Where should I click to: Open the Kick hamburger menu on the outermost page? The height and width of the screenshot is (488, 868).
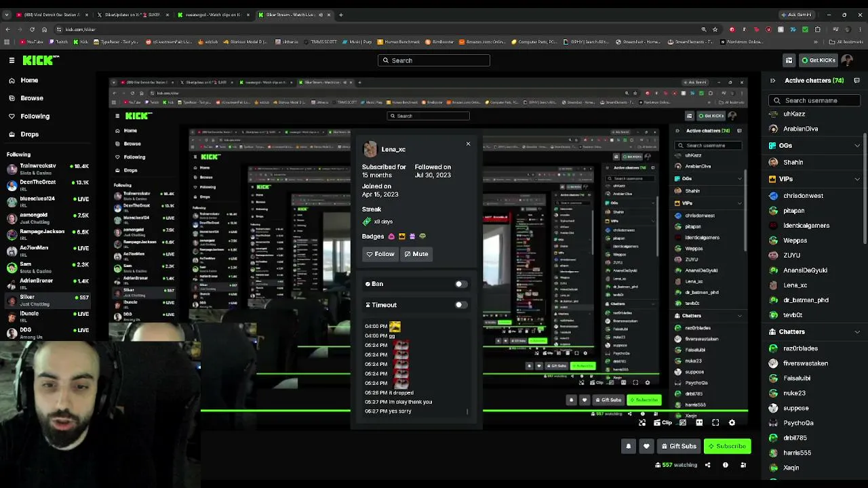pyautogui.click(x=12, y=60)
